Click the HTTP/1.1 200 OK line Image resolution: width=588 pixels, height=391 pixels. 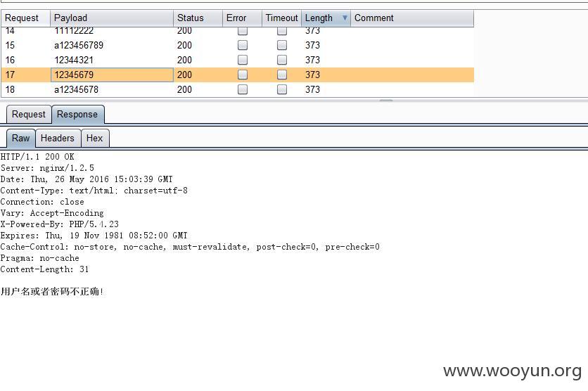click(37, 157)
